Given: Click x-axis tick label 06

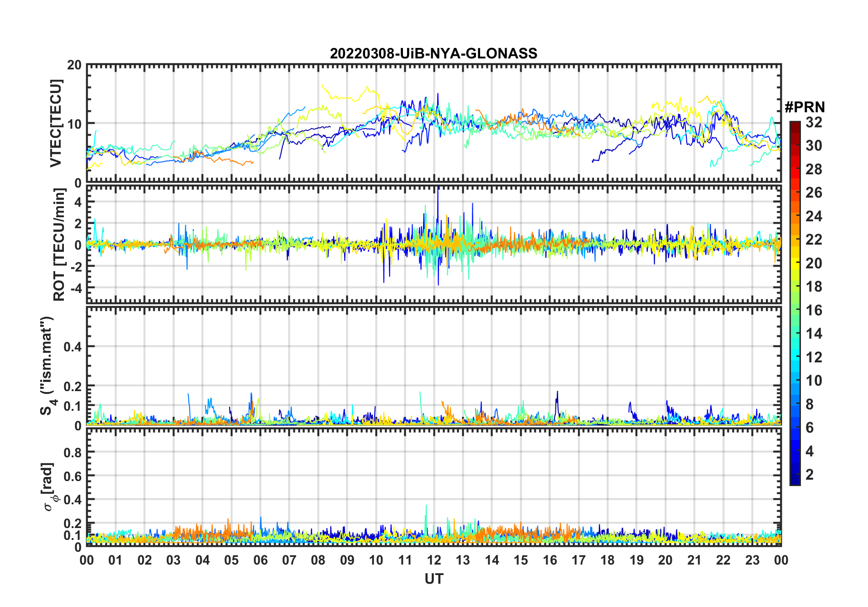Looking at the screenshot, I should click(260, 560).
